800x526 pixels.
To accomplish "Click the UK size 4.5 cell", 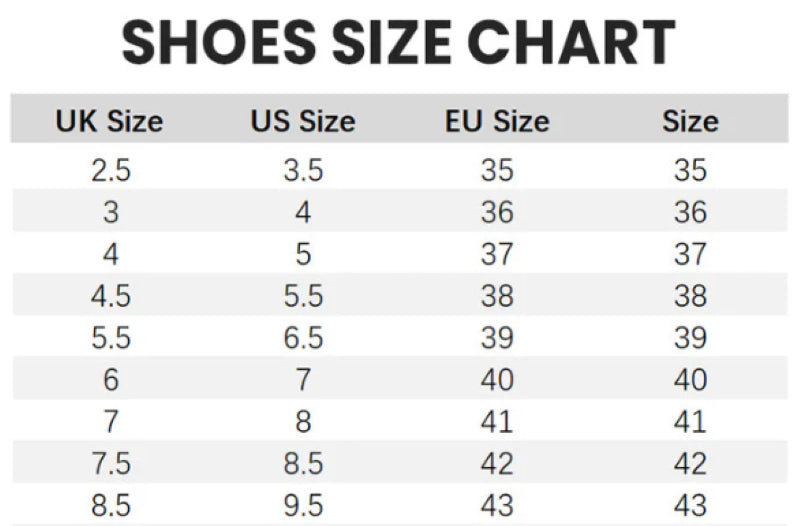I will click(x=110, y=296).
